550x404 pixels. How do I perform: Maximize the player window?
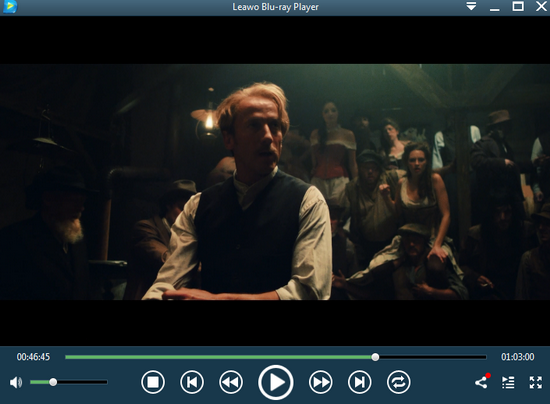518,6
